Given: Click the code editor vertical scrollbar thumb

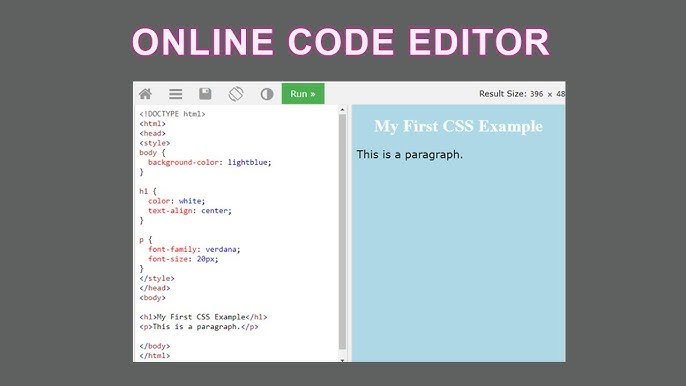Looking at the screenshot, I should pos(342,232).
